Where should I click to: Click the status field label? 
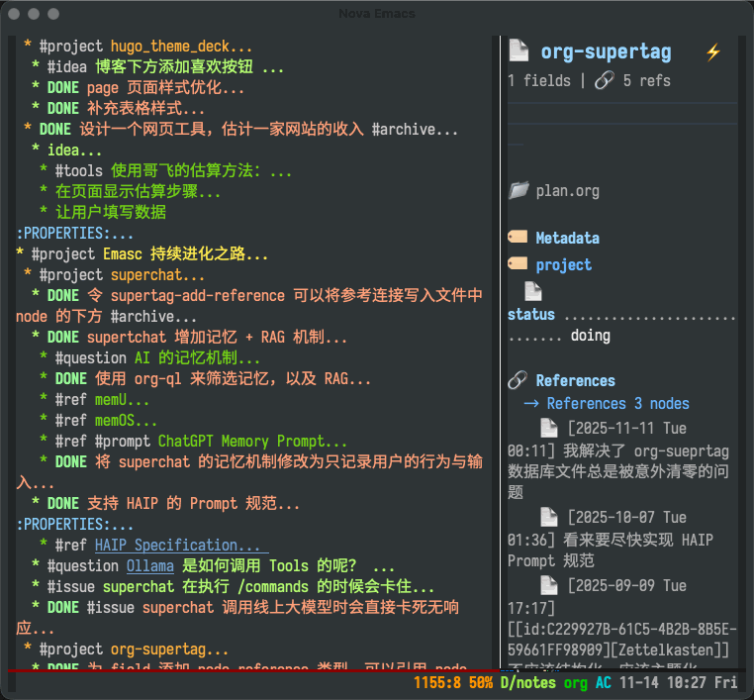point(531,314)
